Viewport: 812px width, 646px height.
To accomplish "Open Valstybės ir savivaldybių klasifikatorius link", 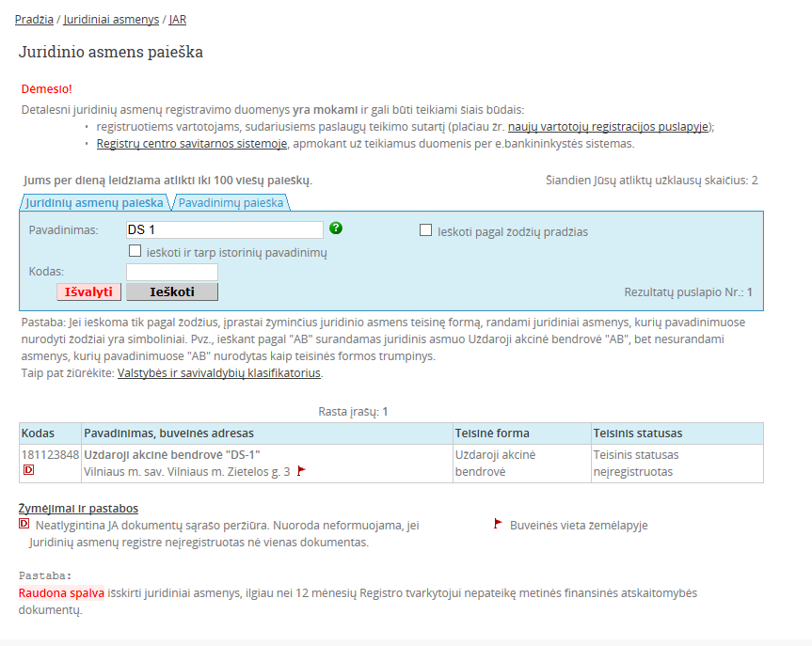I will click(219, 373).
